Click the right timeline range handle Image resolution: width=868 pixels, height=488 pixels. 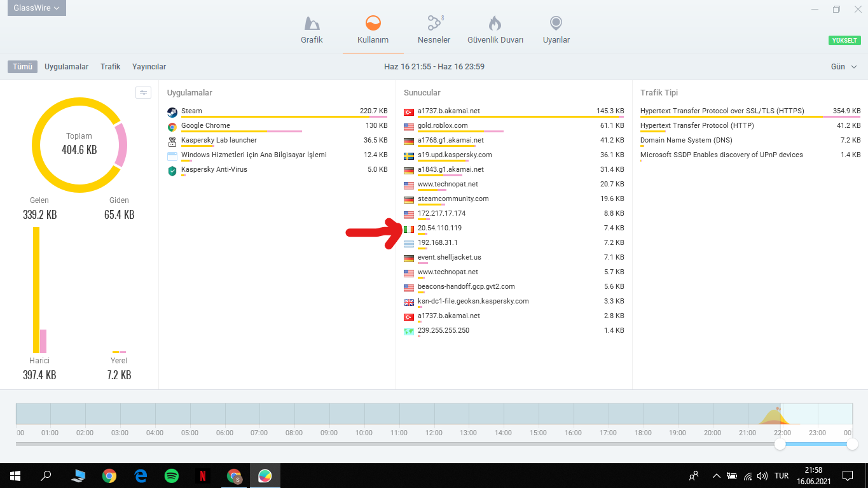[852, 444]
